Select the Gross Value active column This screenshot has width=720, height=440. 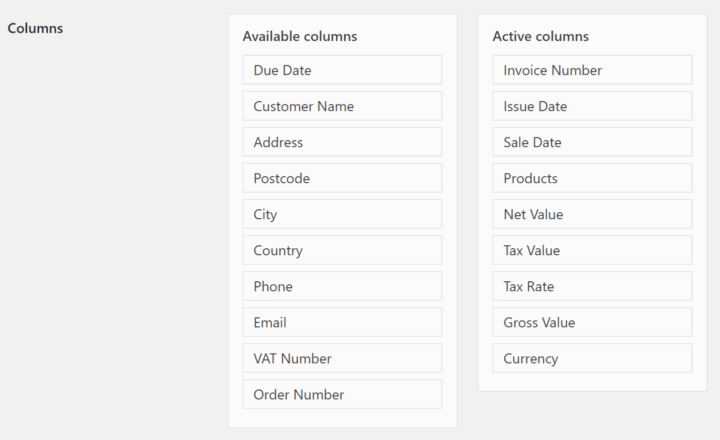pos(592,322)
